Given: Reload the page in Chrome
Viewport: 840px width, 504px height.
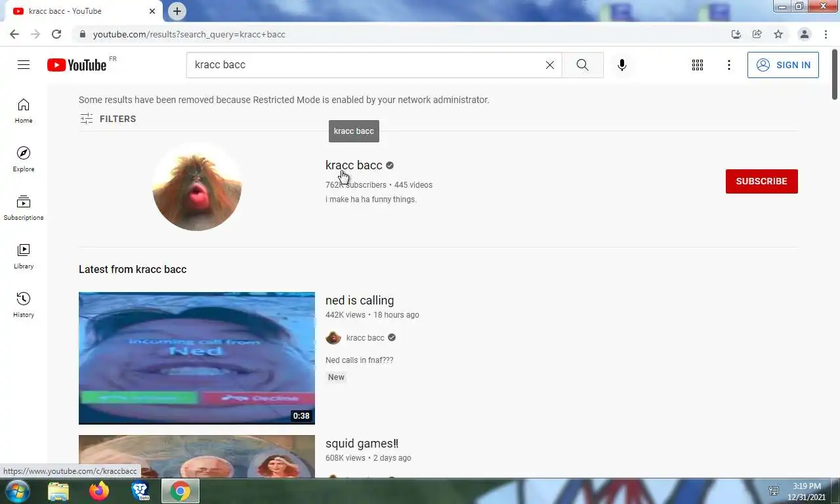Looking at the screenshot, I should tap(56, 34).
